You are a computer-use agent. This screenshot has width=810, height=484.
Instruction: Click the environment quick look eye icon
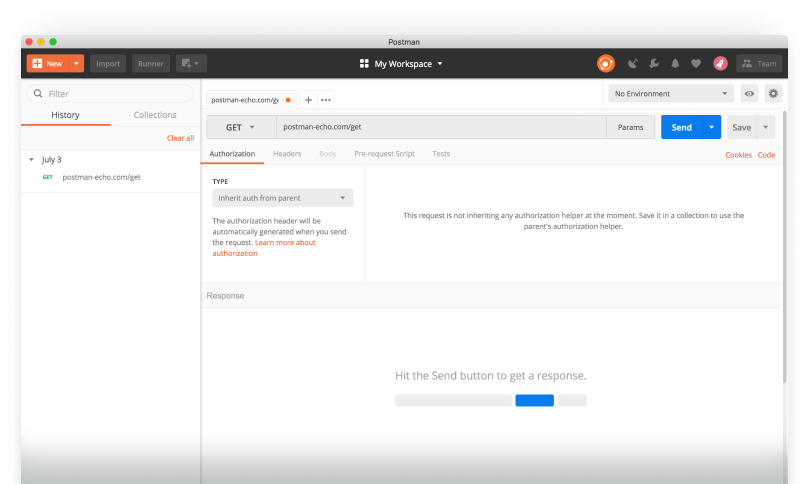[x=749, y=93]
